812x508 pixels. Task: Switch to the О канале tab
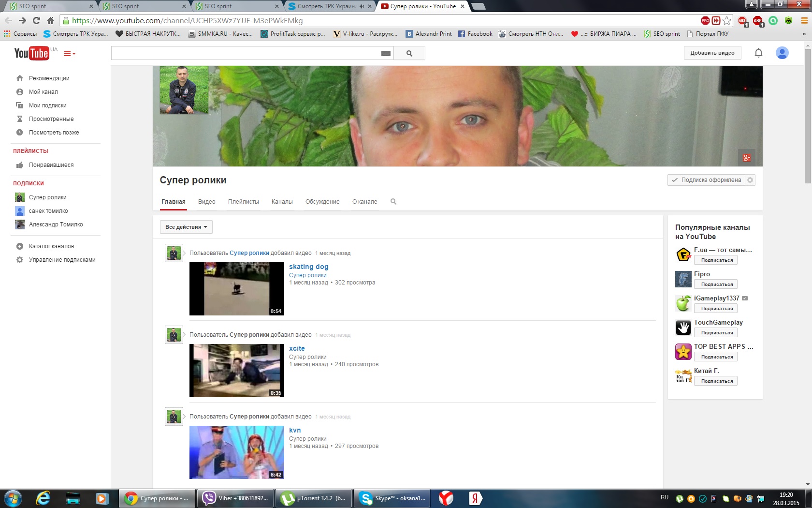pyautogui.click(x=365, y=202)
